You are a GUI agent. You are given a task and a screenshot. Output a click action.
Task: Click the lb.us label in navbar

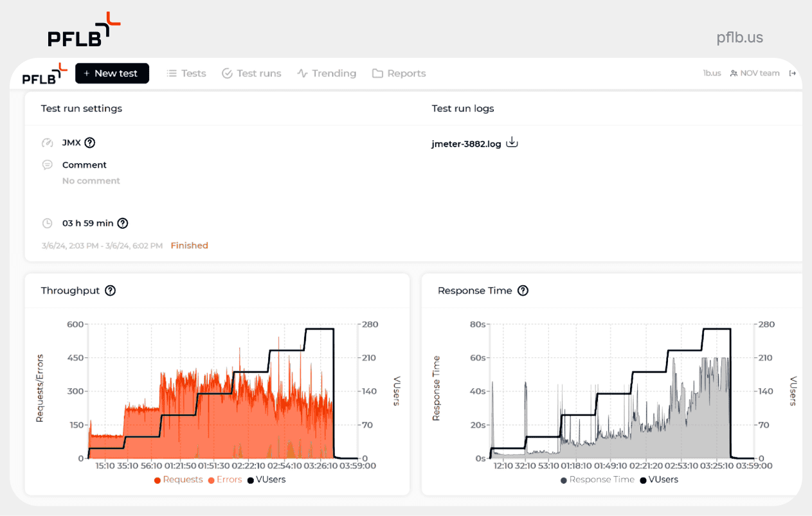click(712, 73)
